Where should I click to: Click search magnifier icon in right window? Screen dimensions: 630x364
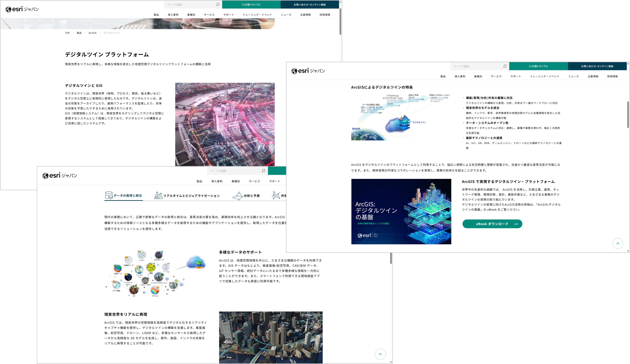pyautogui.click(x=505, y=66)
